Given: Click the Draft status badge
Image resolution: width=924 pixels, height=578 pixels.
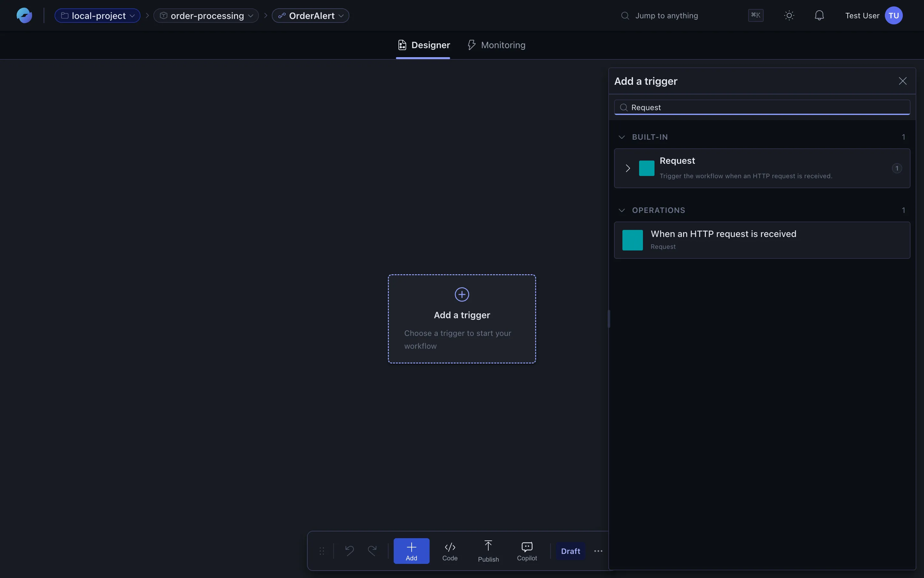Looking at the screenshot, I should pos(570,551).
